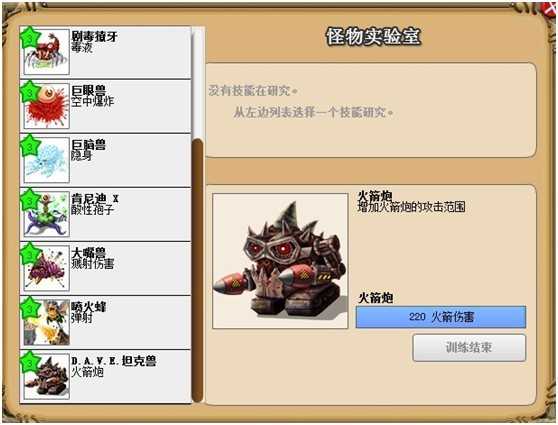Choose the 酸性孢子 skill row
Viewport: 558px width, 425px height.
point(106,214)
